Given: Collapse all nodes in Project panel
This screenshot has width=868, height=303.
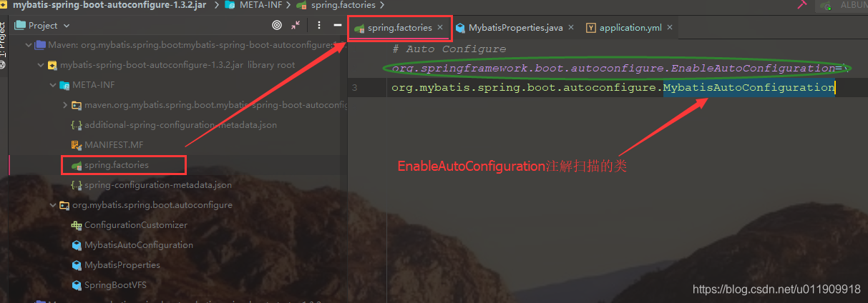Looking at the screenshot, I should (x=296, y=25).
